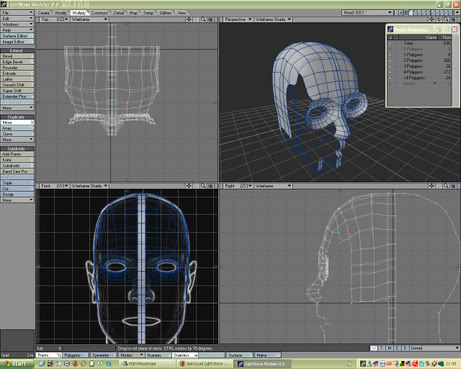Click the rotate icon in the Perspective viewport
The image size is (461, 369).
pos(439,19)
